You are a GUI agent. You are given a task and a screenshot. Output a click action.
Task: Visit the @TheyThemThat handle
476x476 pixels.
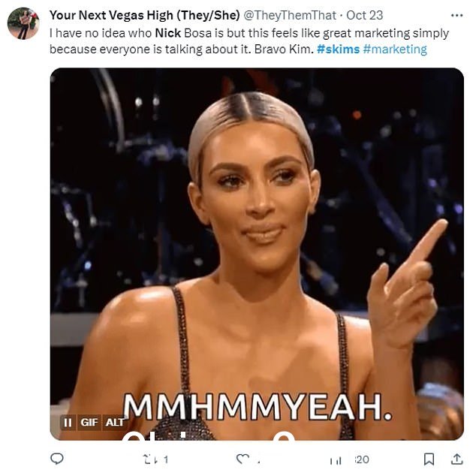tap(290, 15)
